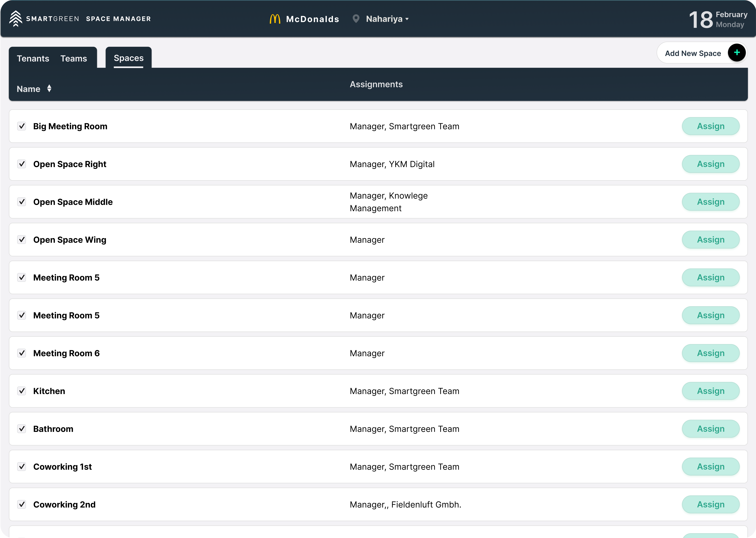Click the Name column header
The width and height of the screenshot is (756, 538).
point(28,89)
